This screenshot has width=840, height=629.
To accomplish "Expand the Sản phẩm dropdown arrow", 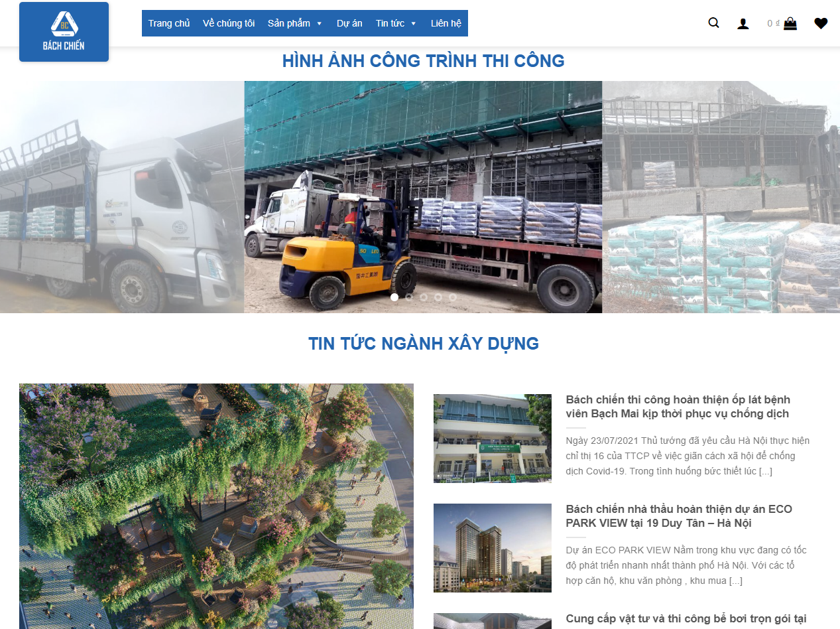I will tap(319, 24).
